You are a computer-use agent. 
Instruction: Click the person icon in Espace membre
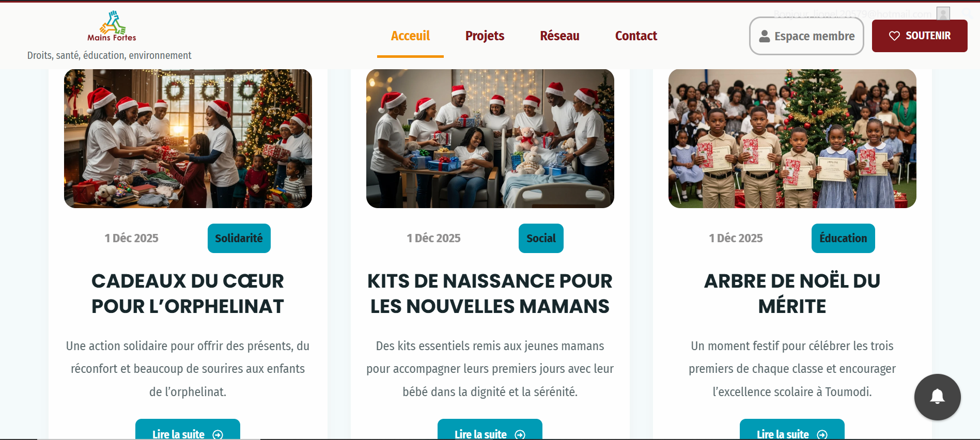765,36
